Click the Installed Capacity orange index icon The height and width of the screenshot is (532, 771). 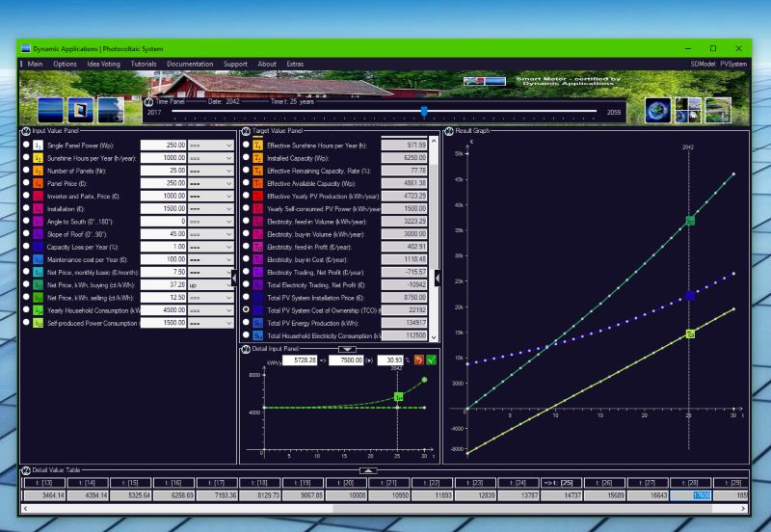[x=257, y=158]
